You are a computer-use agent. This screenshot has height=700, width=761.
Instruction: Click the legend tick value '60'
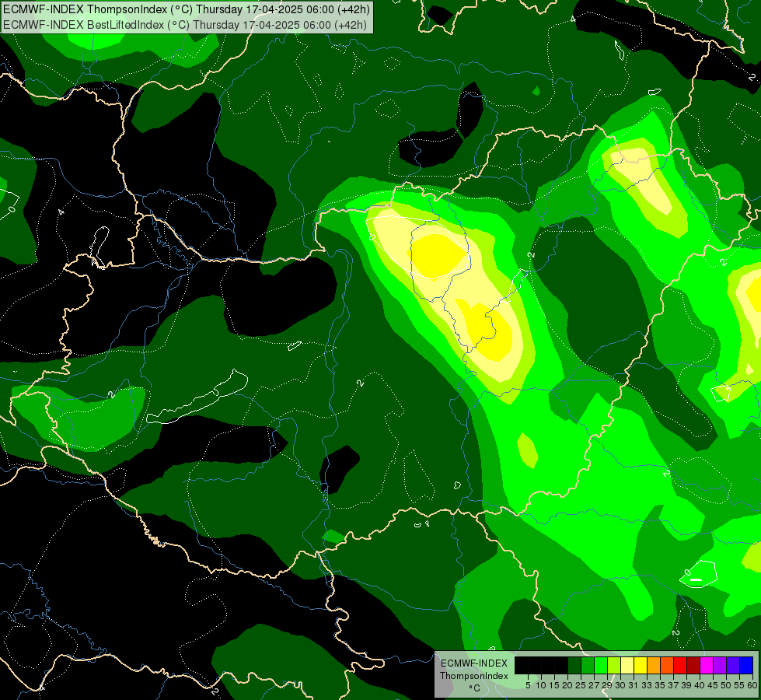pyautogui.click(x=752, y=685)
